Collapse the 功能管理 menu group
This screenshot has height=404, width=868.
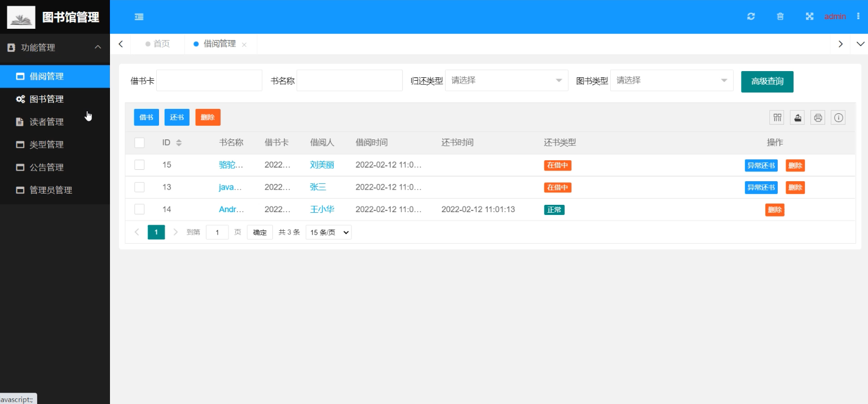coord(55,47)
